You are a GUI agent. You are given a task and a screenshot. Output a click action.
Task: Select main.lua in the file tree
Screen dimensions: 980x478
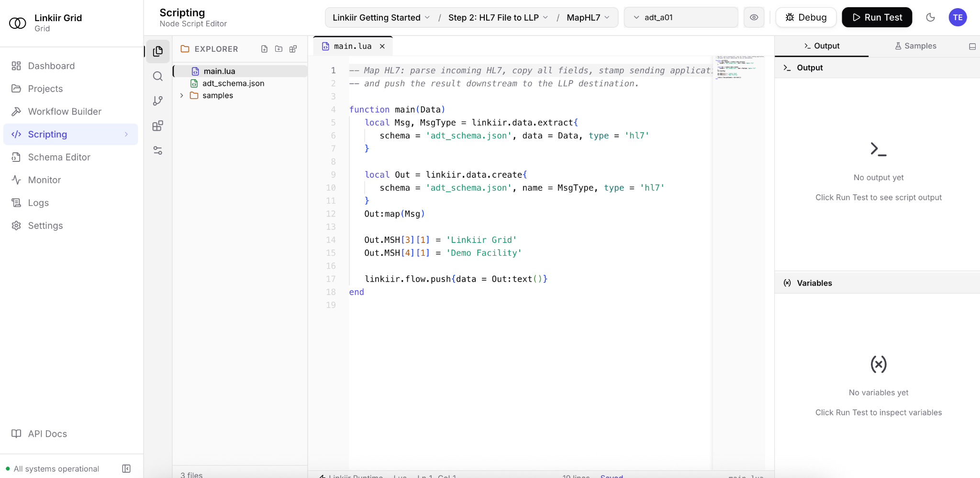click(240, 71)
